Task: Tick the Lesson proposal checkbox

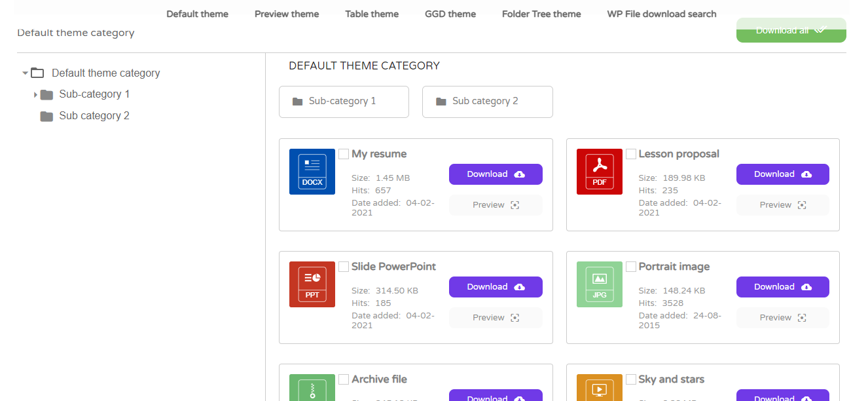Action: [x=631, y=154]
